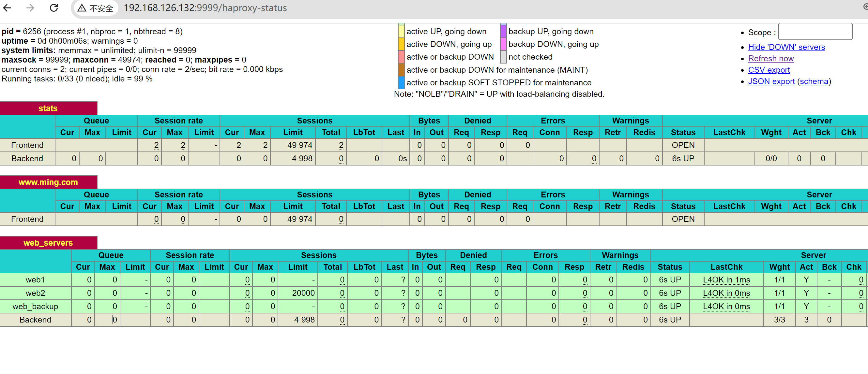868x374 pixels.
Task: Open the schema link
Action: point(814,81)
